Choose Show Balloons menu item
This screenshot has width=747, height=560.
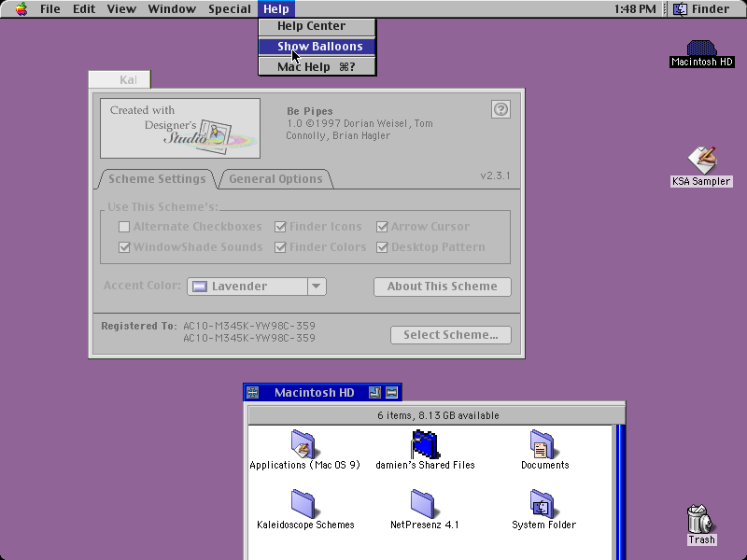pos(317,46)
